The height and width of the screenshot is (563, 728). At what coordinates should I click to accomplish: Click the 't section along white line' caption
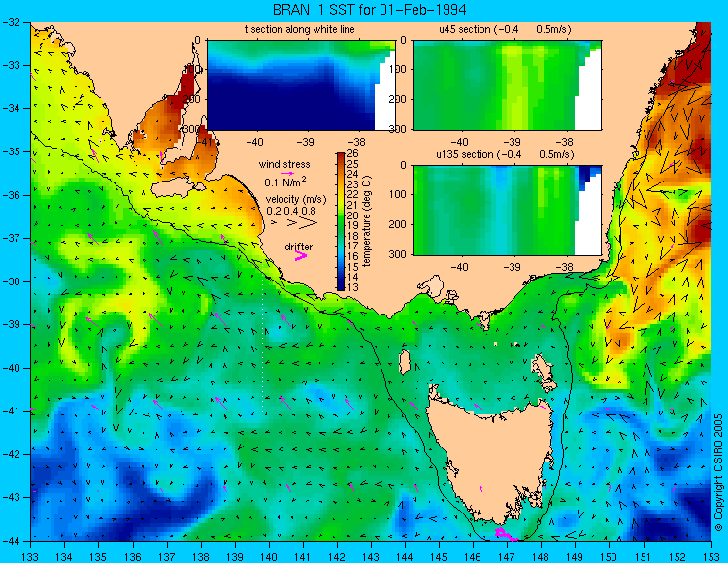(x=300, y=30)
